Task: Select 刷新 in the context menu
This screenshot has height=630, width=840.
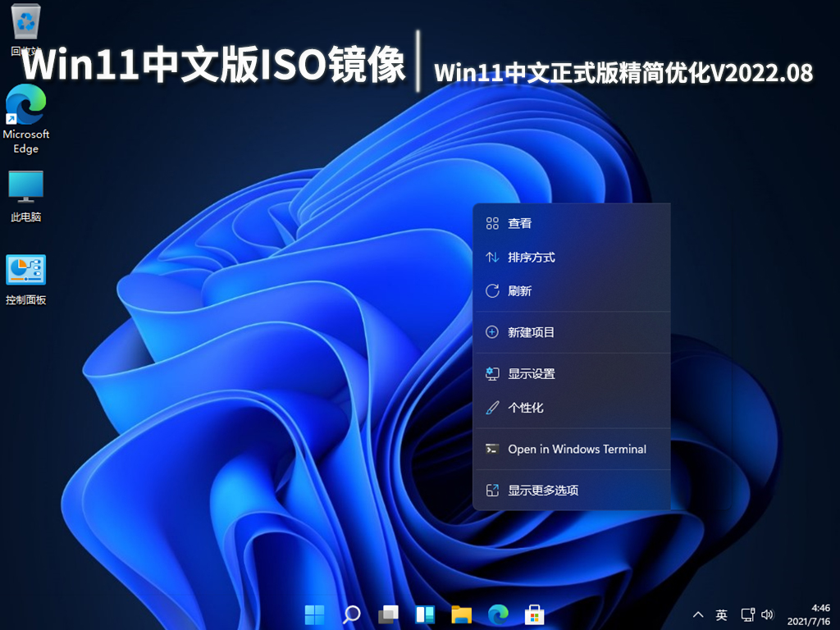Action: [x=572, y=291]
